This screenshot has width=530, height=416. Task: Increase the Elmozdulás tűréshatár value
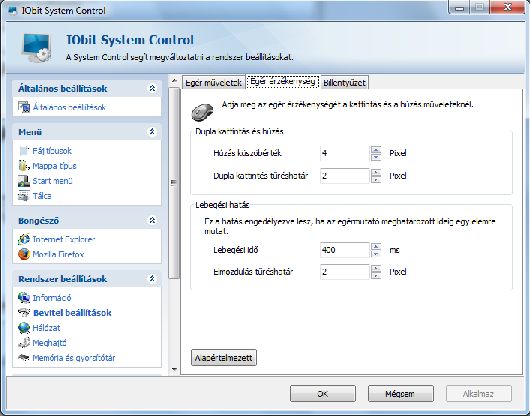(x=376, y=268)
